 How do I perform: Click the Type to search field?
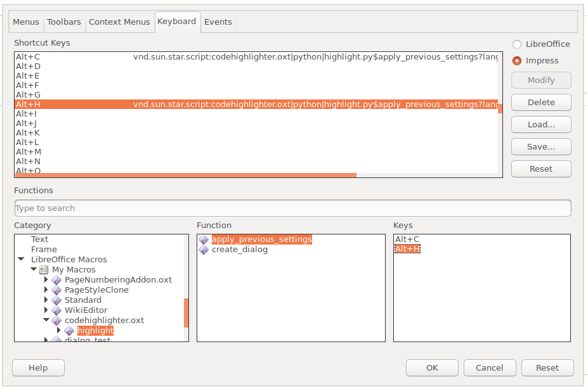292,208
